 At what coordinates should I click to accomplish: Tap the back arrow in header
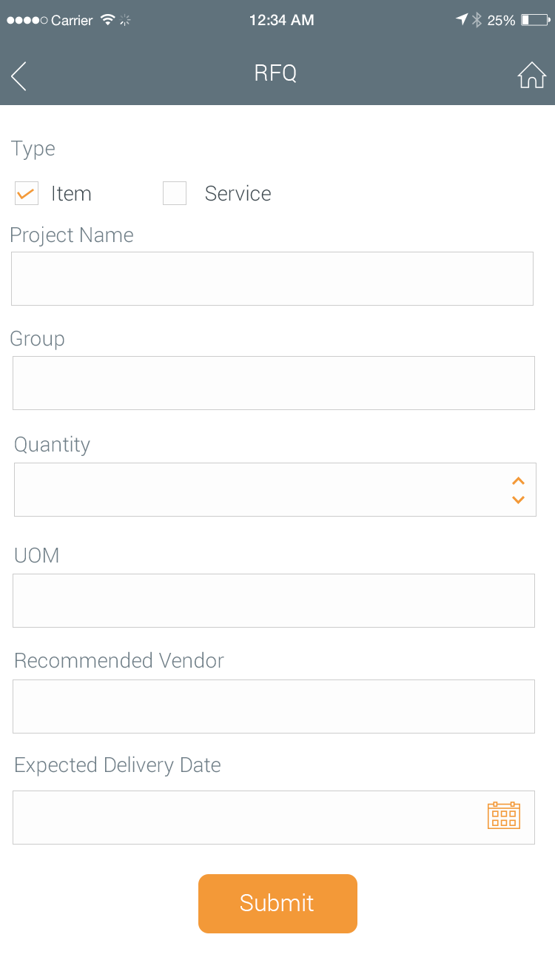(19, 75)
